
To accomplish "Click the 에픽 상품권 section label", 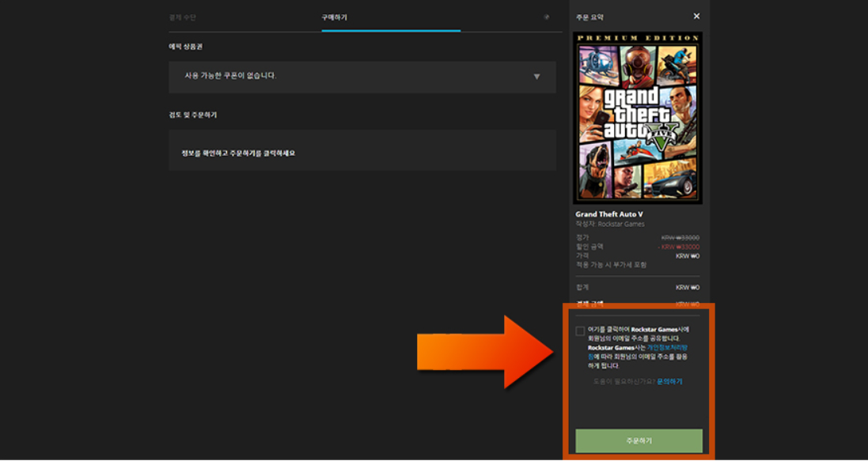I will 185,47.
